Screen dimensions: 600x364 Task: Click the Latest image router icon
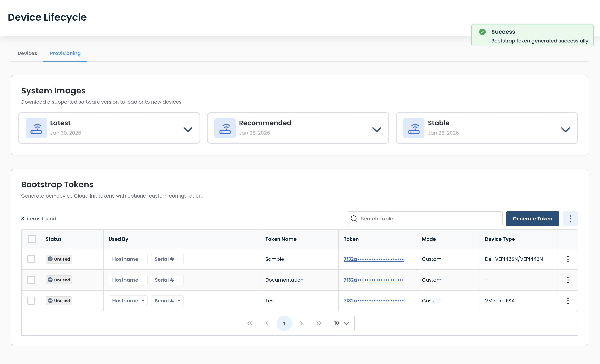pyautogui.click(x=36, y=128)
